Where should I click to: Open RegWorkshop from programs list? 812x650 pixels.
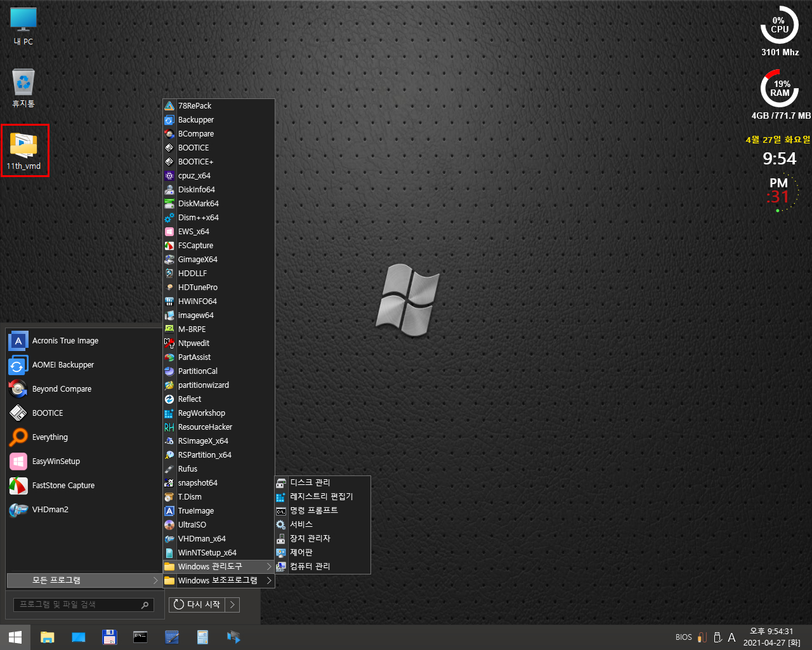pos(219,413)
